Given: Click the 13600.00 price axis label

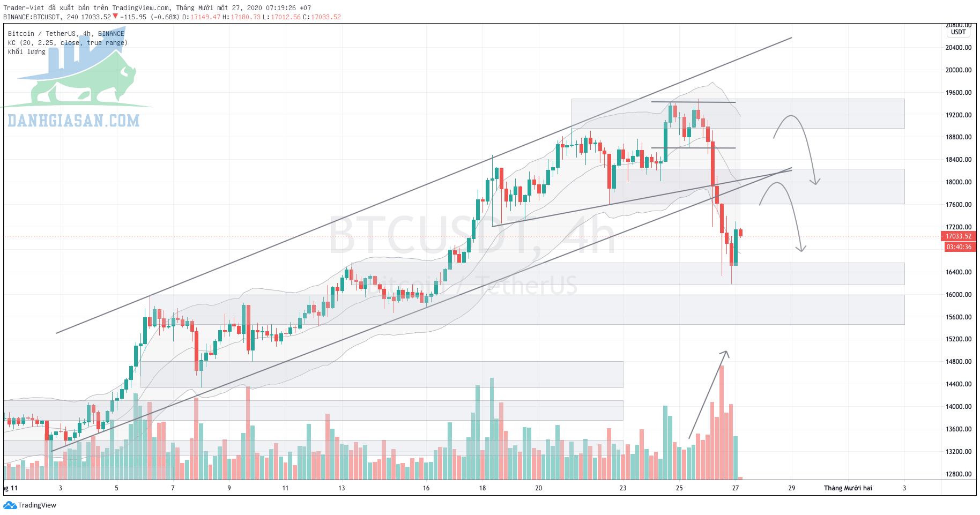Looking at the screenshot, I should coord(958,429).
